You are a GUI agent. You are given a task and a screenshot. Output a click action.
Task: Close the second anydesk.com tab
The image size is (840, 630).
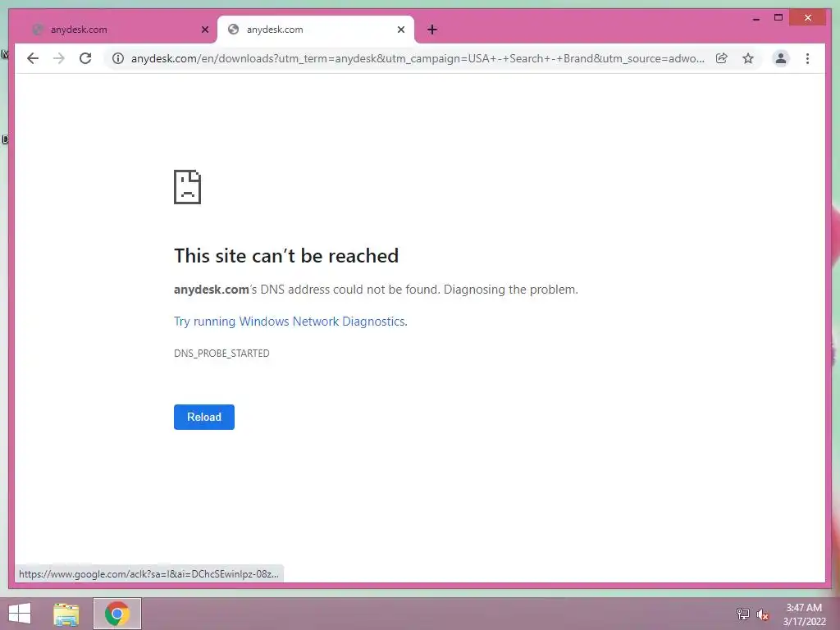pyautogui.click(x=400, y=30)
